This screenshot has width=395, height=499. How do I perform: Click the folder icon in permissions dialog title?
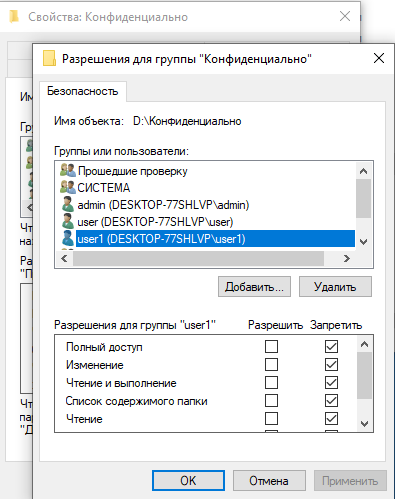tap(49, 58)
